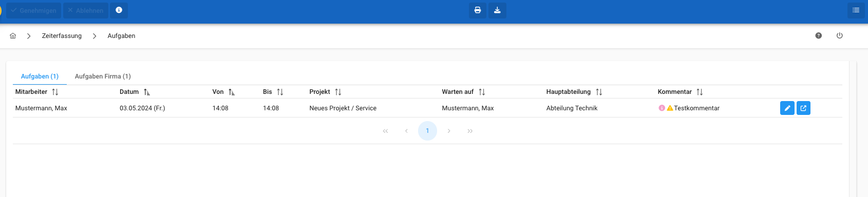Image resolution: width=868 pixels, height=197 pixels.
Task: Click Abteilung Technik cell
Action: 572,108
